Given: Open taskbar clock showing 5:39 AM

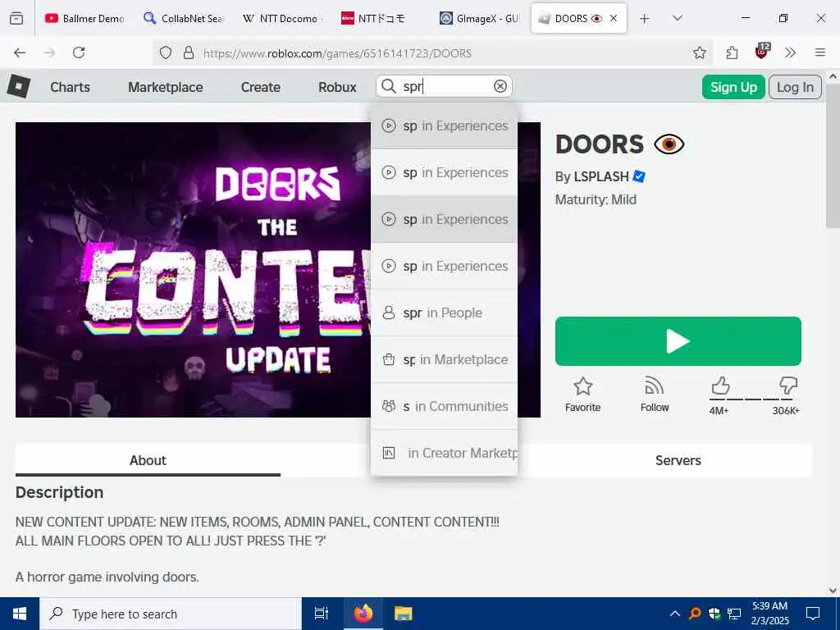Looking at the screenshot, I should [x=769, y=614].
